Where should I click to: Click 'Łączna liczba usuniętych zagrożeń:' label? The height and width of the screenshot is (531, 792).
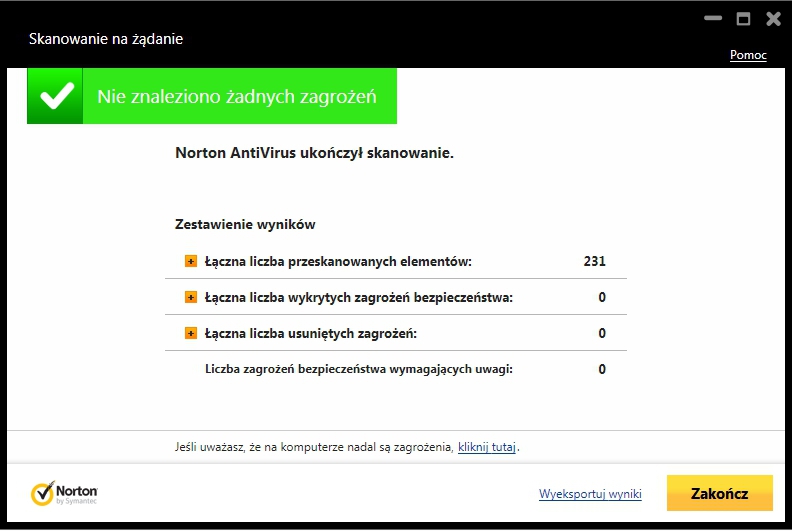pyautogui.click(x=311, y=333)
